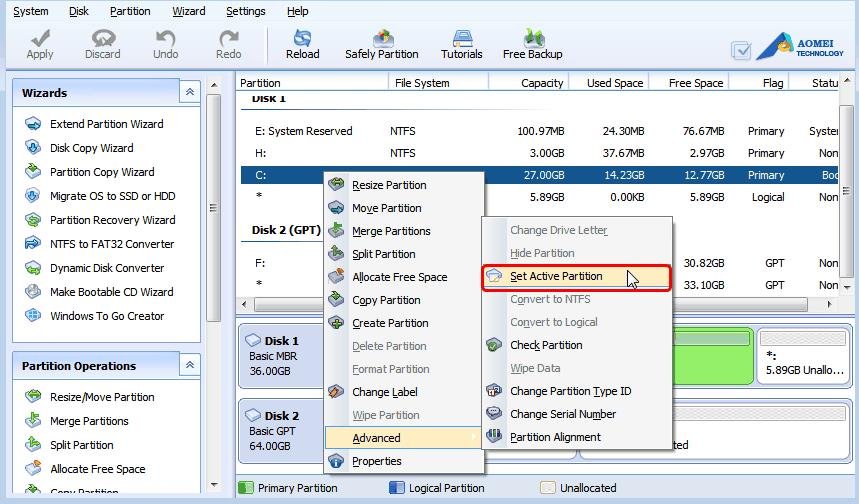Open Migrate OS to SSD or HDD
859x504 pixels.
click(112, 196)
